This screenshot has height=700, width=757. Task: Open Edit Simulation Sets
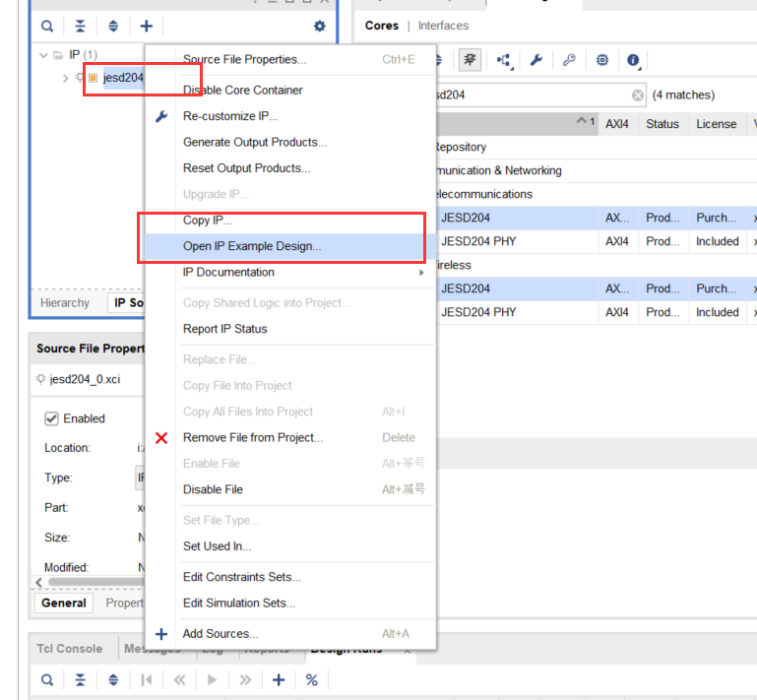(x=290, y=604)
